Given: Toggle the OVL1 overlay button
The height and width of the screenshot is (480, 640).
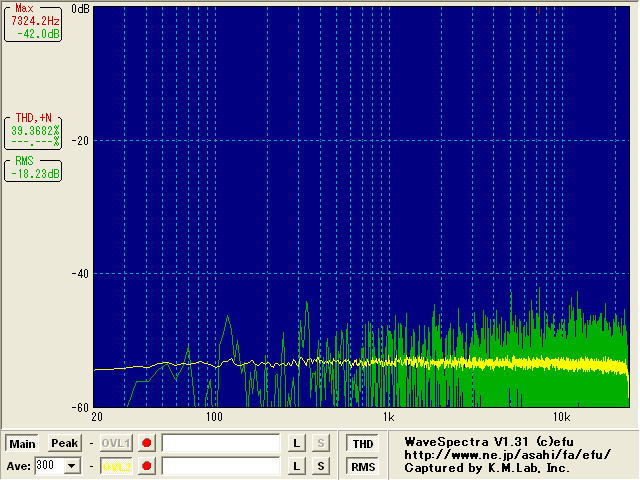Looking at the screenshot, I should (x=116, y=443).
